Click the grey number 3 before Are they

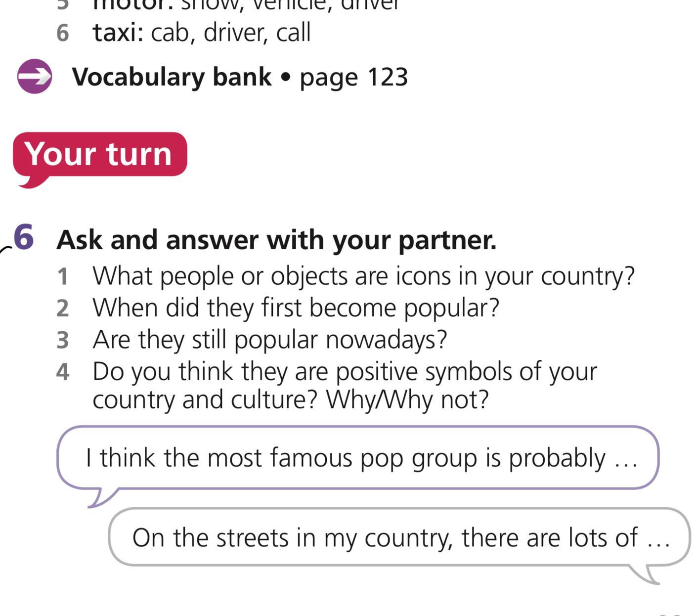pos(62,340)
